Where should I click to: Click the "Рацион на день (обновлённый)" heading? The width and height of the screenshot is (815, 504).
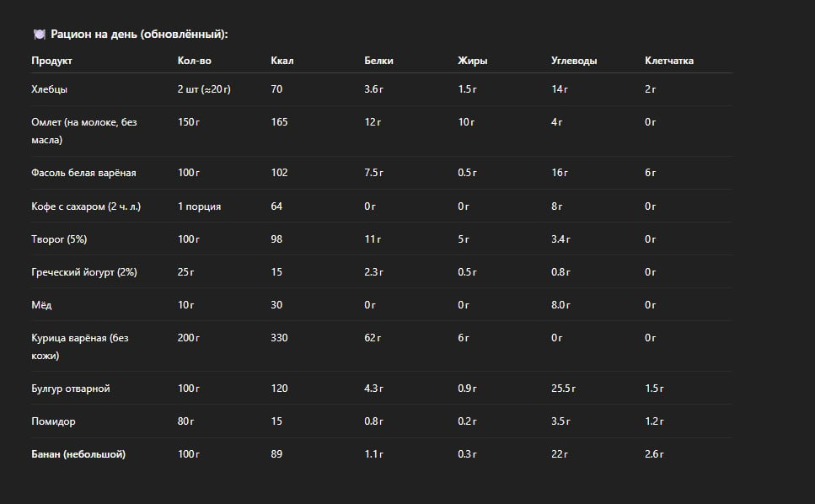(x=139, y=35)
